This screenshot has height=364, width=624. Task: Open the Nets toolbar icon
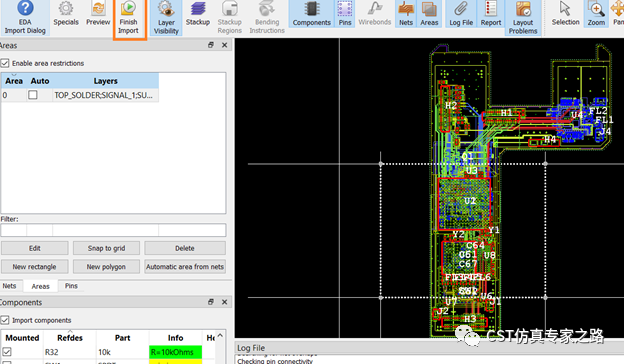tap(406, 15)
